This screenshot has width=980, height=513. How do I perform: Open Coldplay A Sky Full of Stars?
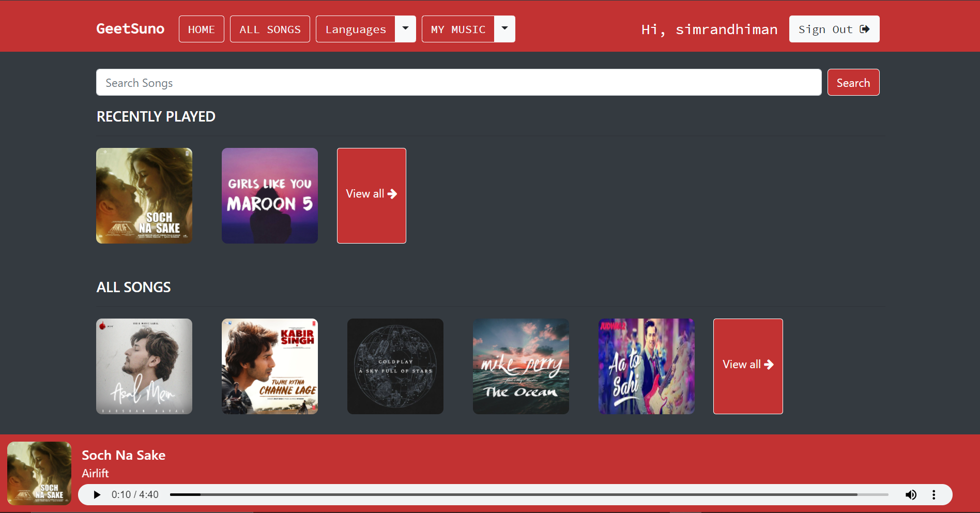[395, 366]
